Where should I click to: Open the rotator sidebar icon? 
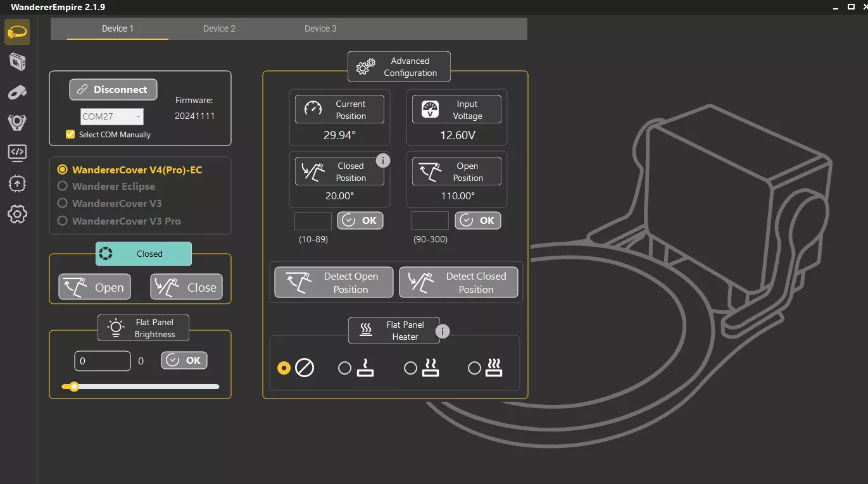(x=17, y=92)
